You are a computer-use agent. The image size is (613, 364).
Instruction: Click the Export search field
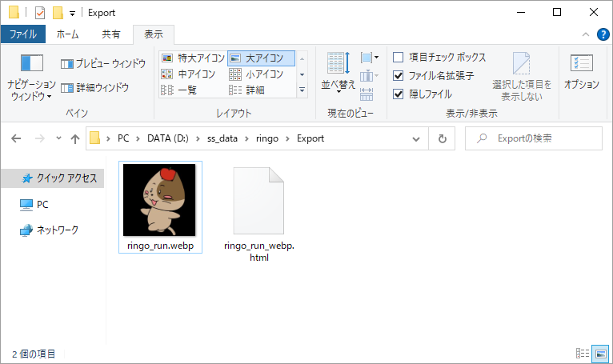click(x=534, y=138)
